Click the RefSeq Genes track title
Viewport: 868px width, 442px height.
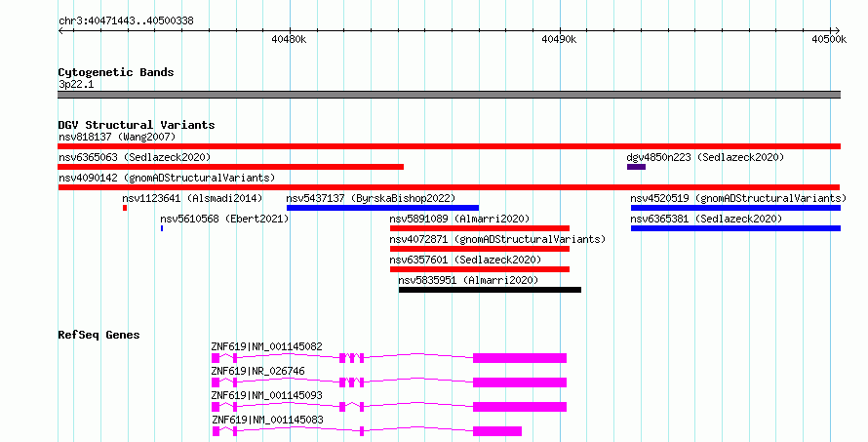[99, 335]
